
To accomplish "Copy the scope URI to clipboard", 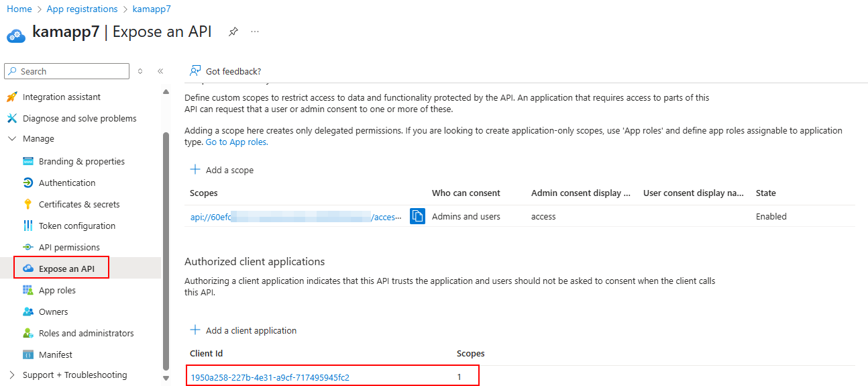I will pos(417,216).
